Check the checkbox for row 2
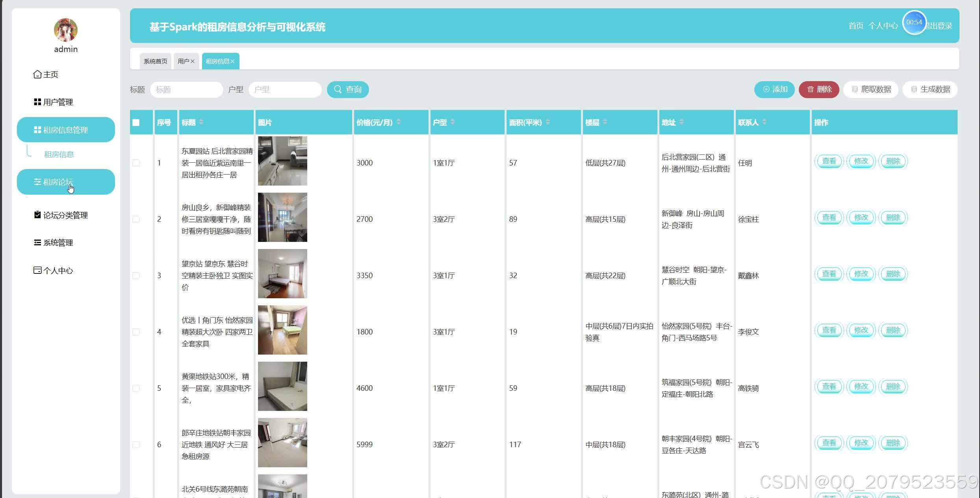The width and height of the screenshot is (980, 498). (x=136, y=219)
